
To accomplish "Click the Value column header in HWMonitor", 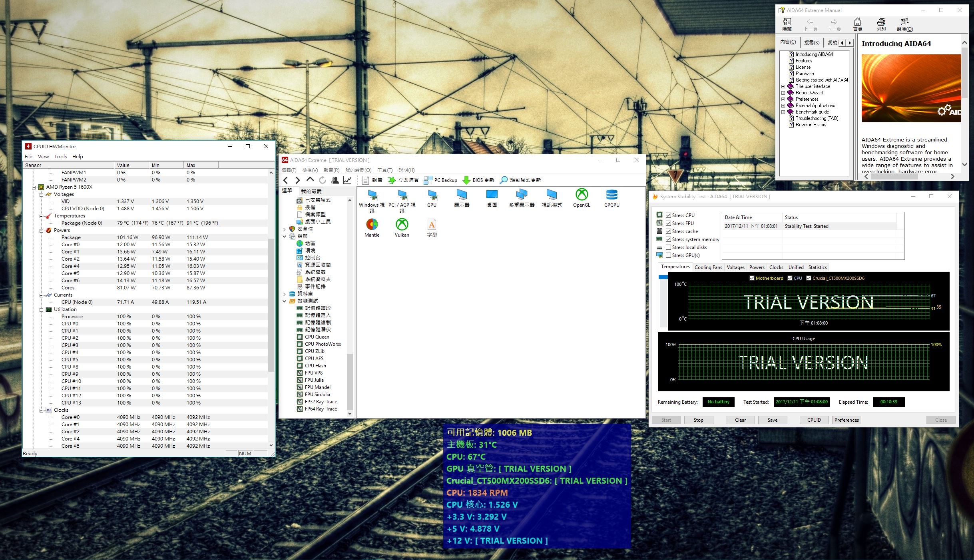I will click(x=131, y=165).
